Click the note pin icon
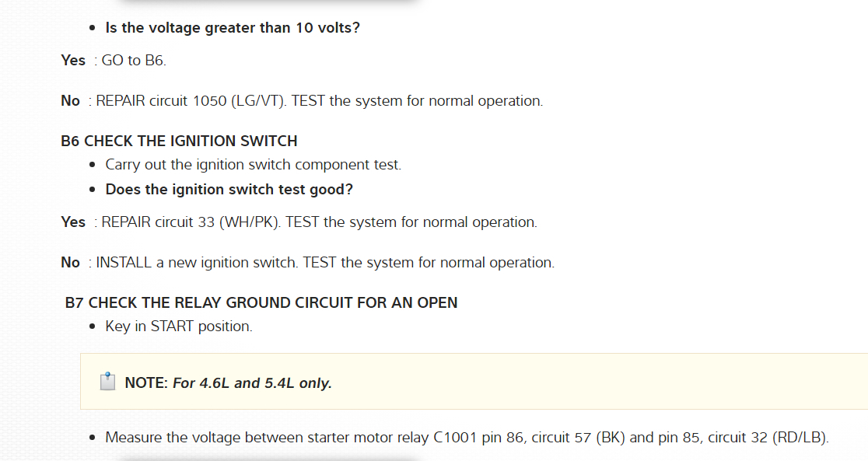 click(107, 382)
